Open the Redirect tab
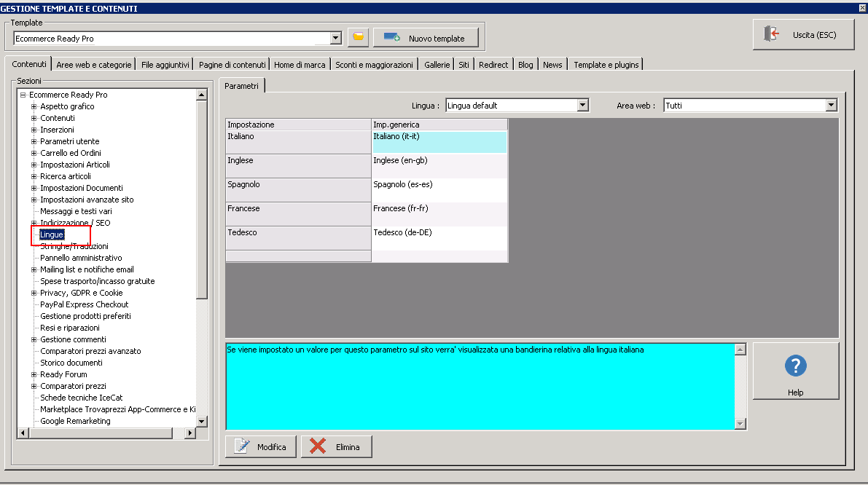The height and width of the screenshot is (485, 868). click(x=493, y=65)
